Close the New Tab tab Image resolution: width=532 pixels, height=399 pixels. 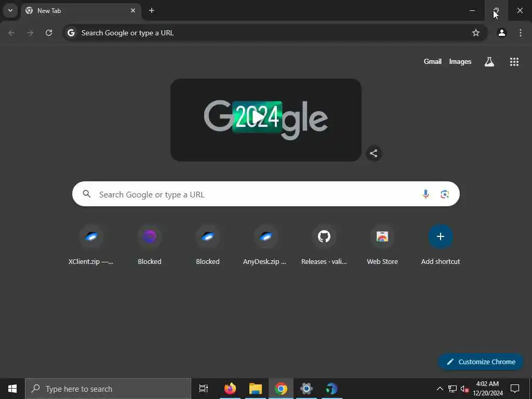133,10
